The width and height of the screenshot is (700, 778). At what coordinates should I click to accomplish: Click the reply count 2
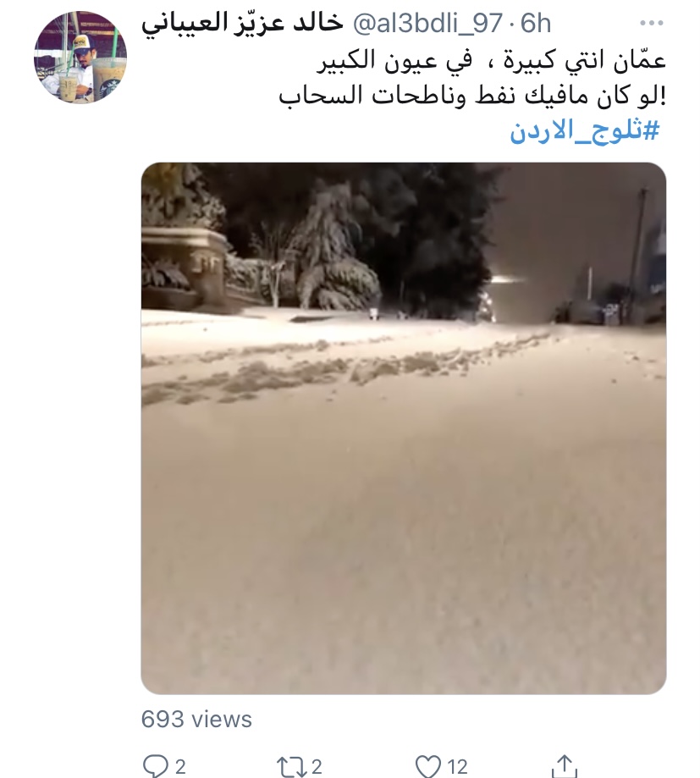(x=180, y=767)
